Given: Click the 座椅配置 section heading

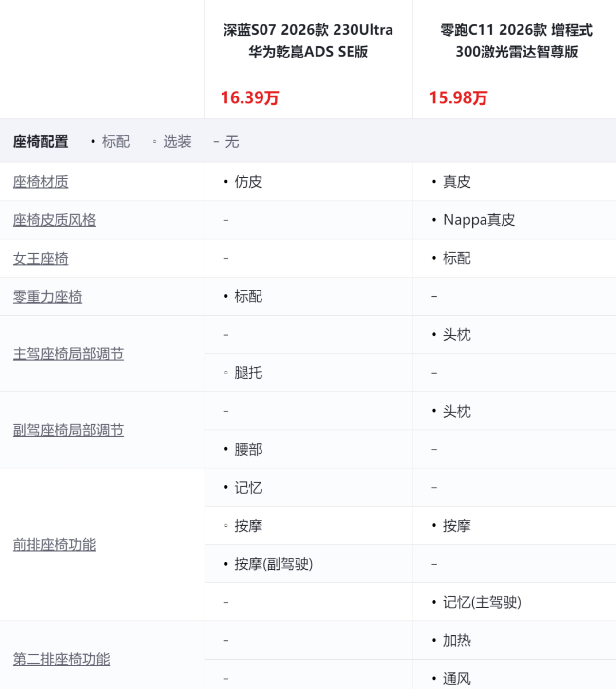Looking at the screenshot, I should click(40, 142).
